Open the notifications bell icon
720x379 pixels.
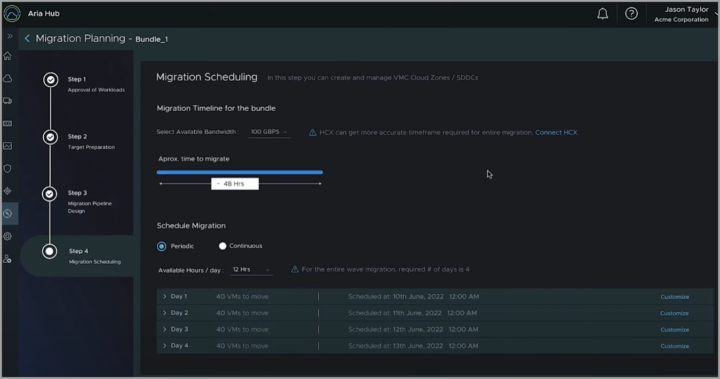click(602, 14)
